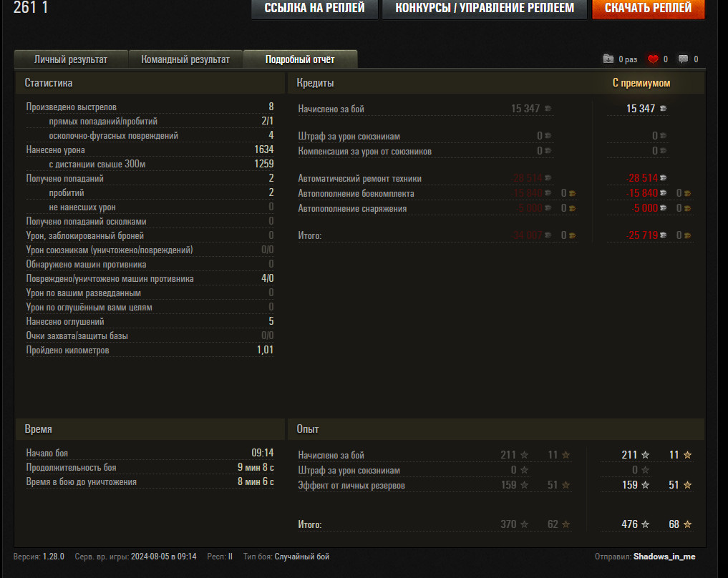
Task: Click Нанесено оглушений row
Action: tap(150, 321)
